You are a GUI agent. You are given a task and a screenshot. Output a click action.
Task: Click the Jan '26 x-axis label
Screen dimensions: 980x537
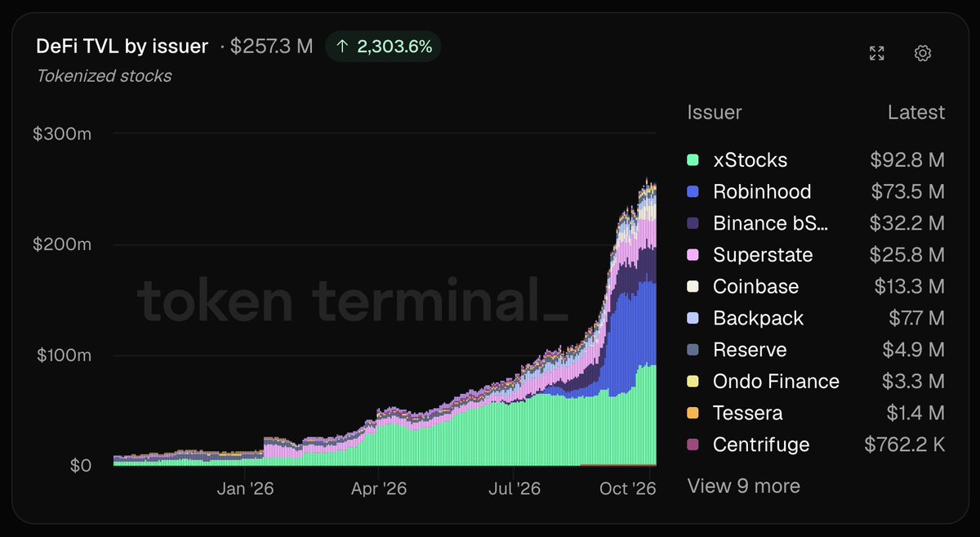(245, 489)
